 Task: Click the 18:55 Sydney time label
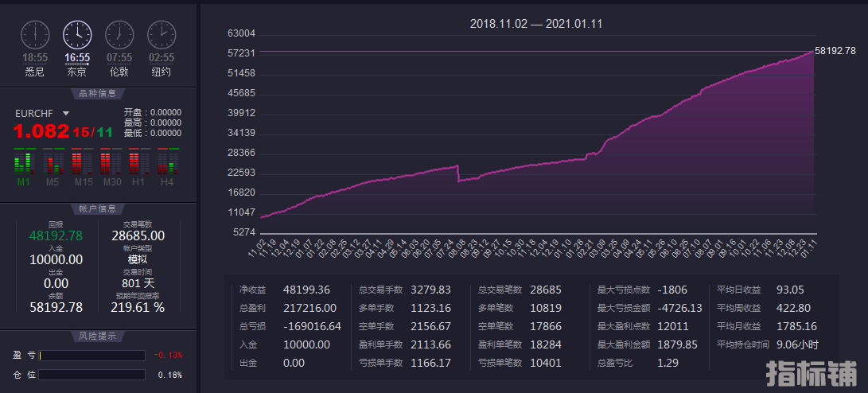[35, 57]
